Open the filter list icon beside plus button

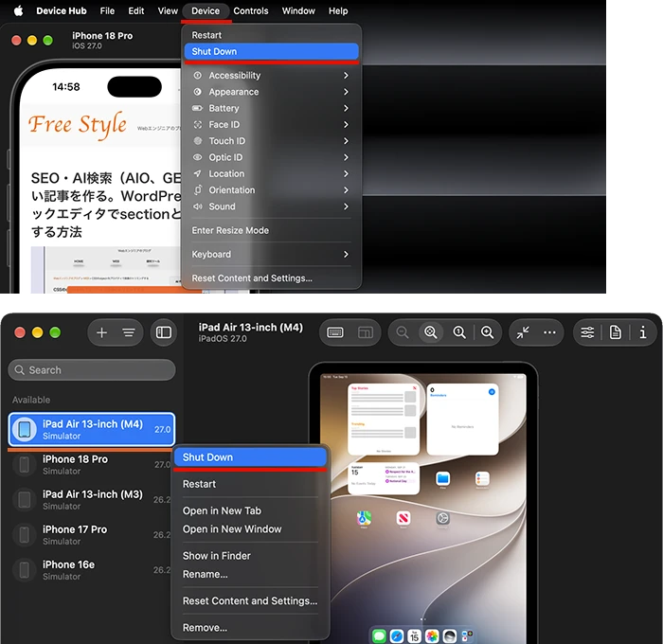coord(129,332)
